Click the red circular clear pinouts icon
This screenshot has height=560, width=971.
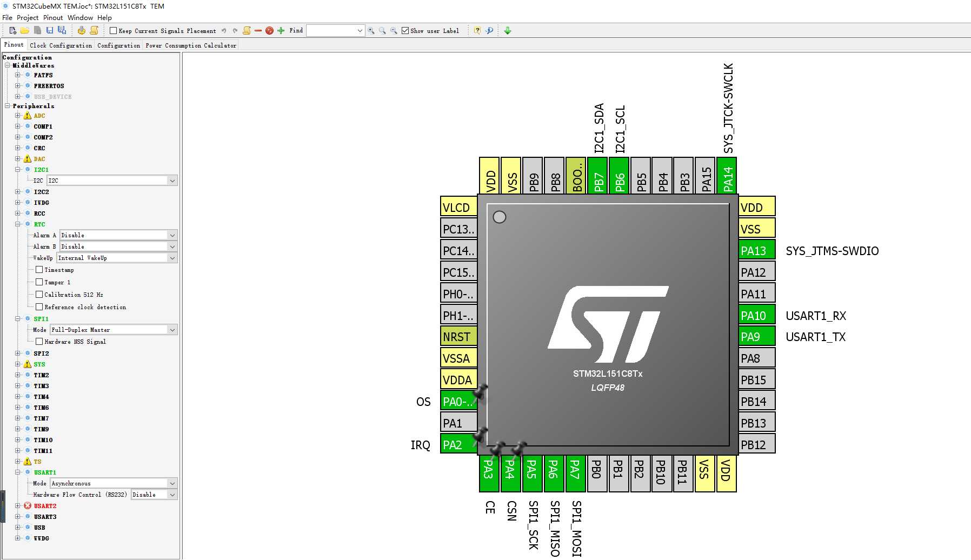click(x=269, y=31)
